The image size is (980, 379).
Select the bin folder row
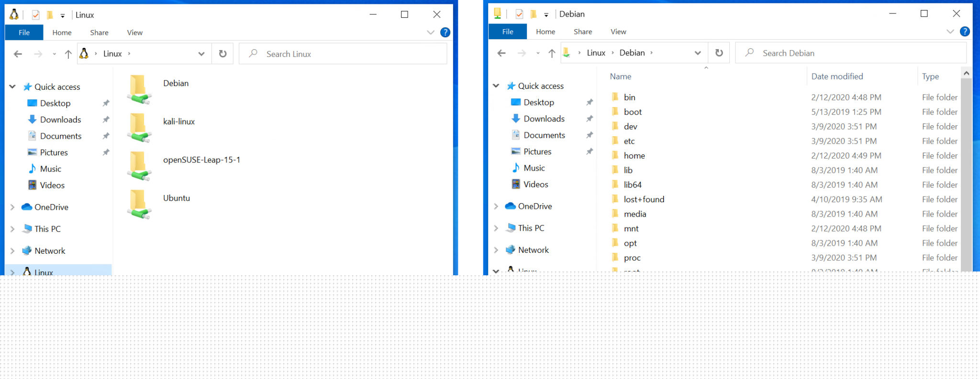click(x=785, y=97)
